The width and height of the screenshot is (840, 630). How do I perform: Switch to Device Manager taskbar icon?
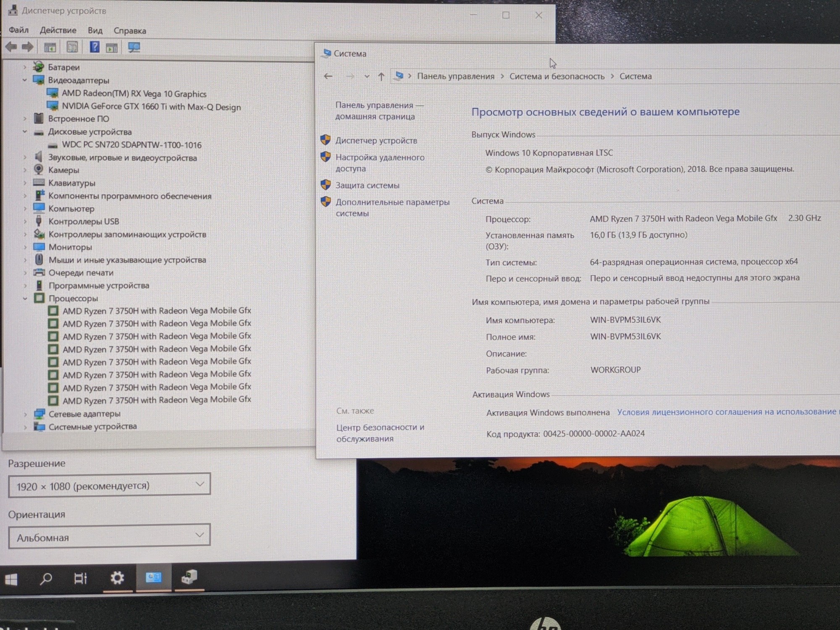[189, 577]
